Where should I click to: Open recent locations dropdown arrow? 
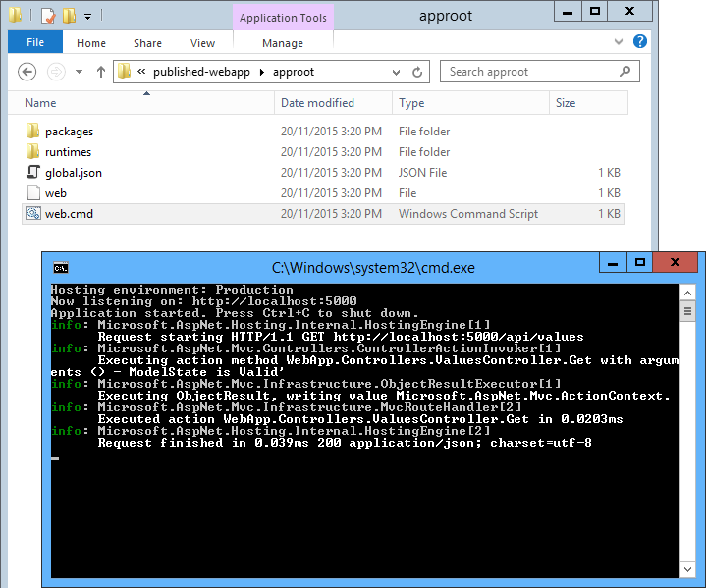[79, 72]
